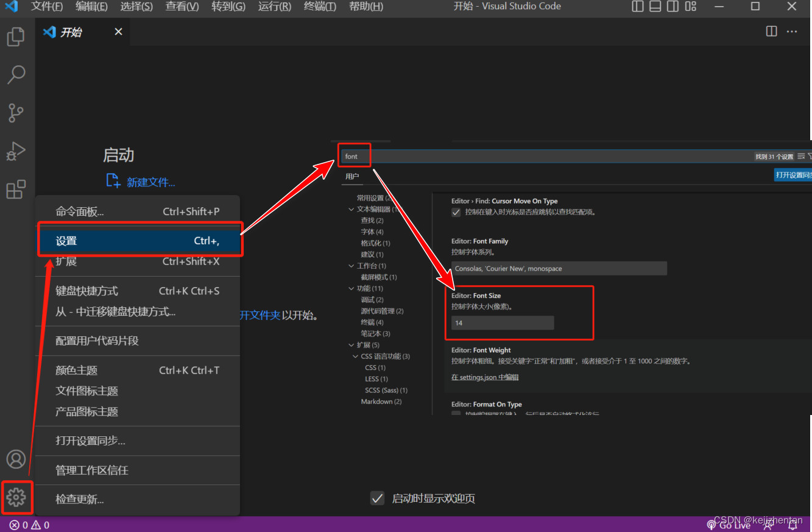The height and width of the screenshot is (532, 812).
Task: Click Go Live in the status bar
Action: [x=729, y=525]
